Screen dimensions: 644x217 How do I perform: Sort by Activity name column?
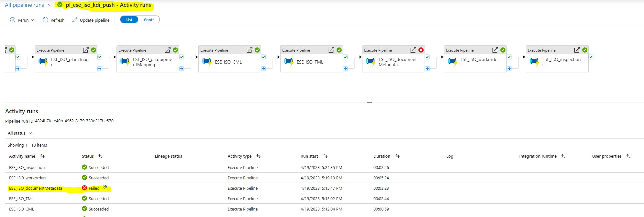point(42,156)
